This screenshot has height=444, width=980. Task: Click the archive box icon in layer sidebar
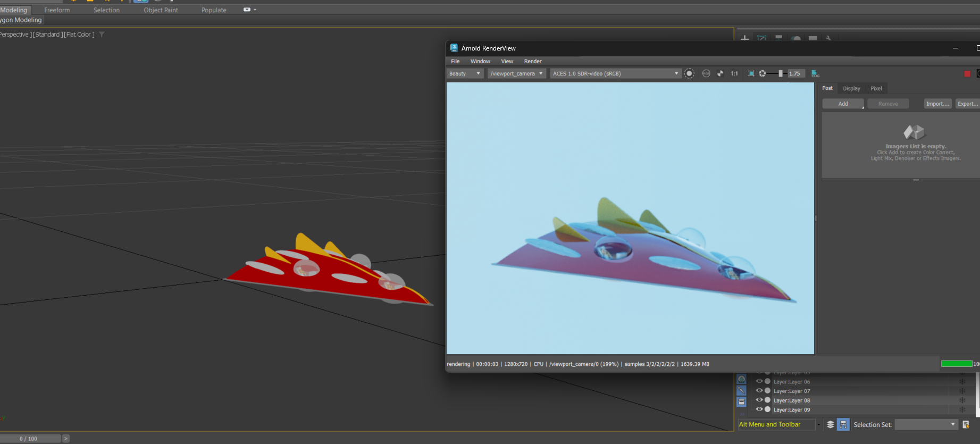[x=741, y=401]
